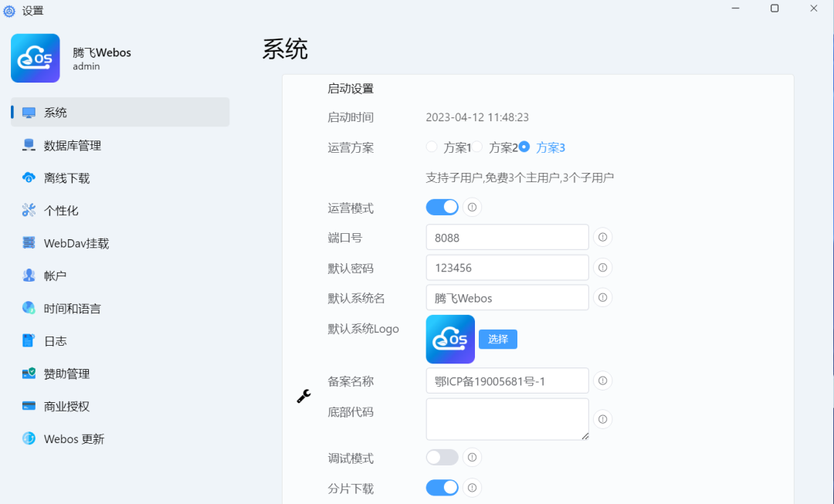Select the 方案1 radio button
Screen dimensions: 834x504
(x=431, y=147)
